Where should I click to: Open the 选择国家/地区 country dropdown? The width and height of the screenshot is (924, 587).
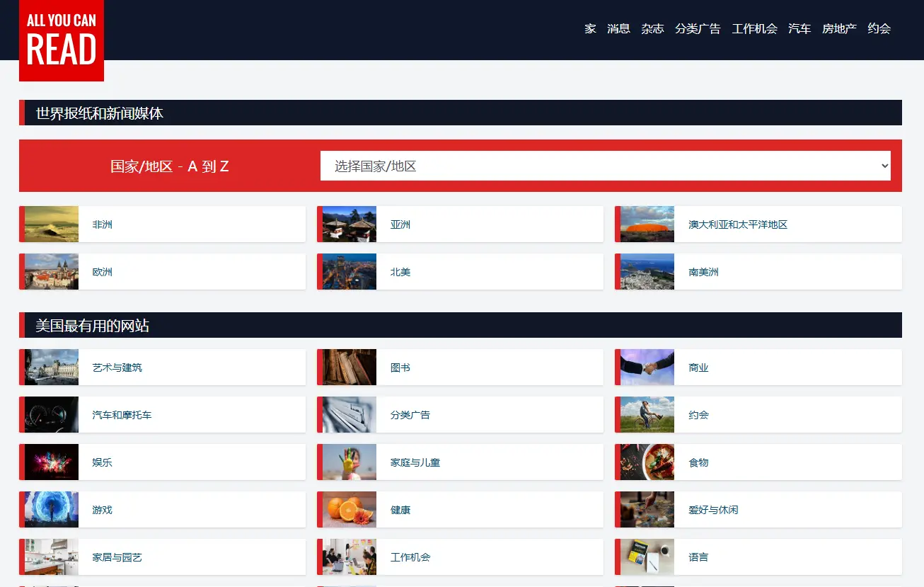pyautogui.click(x=605, y=166)
